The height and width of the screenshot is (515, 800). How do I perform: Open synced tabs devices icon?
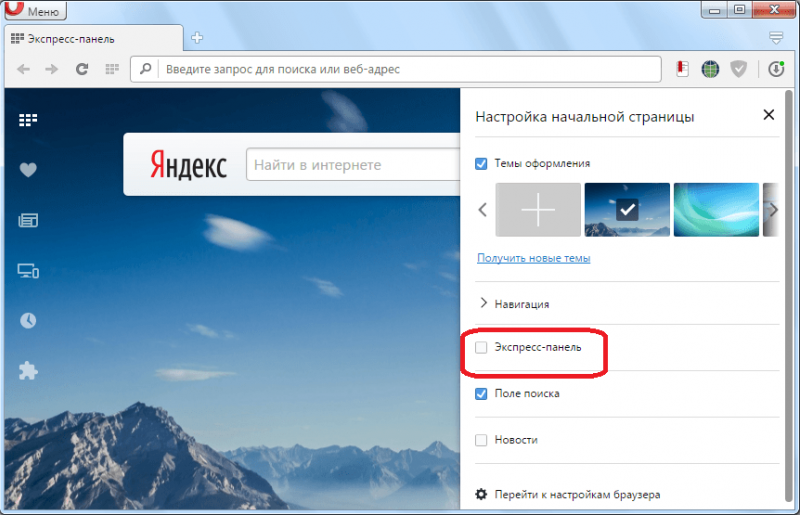coord(28,271)
